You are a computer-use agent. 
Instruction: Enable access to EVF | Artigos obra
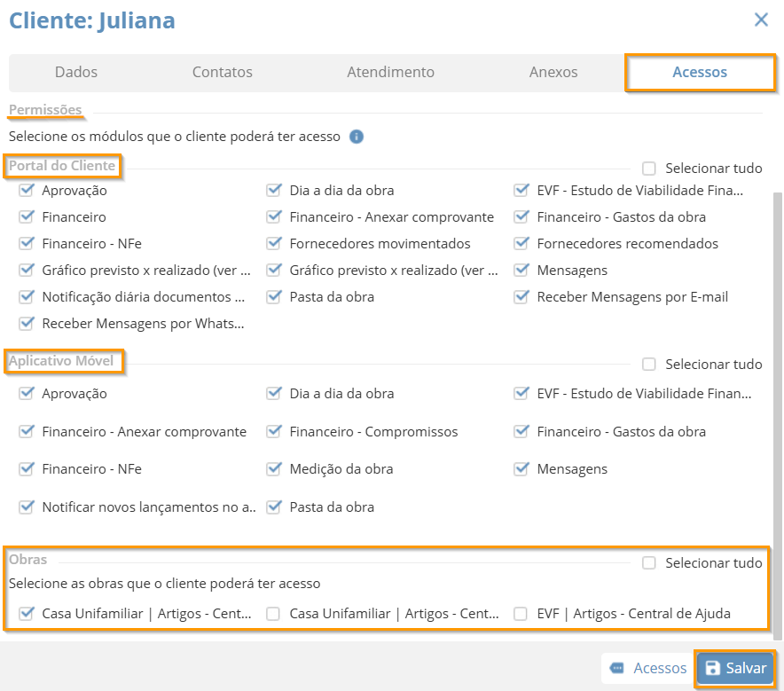click(x=521, y=614)
